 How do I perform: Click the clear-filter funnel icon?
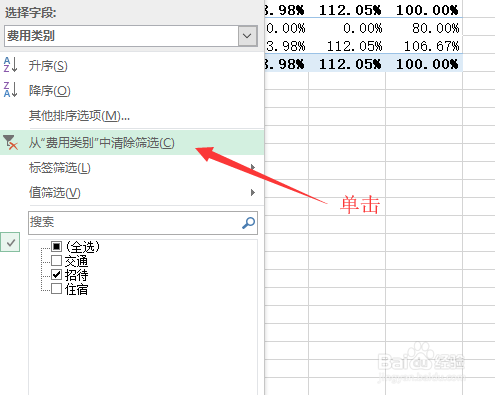click(x=10, y=142)
